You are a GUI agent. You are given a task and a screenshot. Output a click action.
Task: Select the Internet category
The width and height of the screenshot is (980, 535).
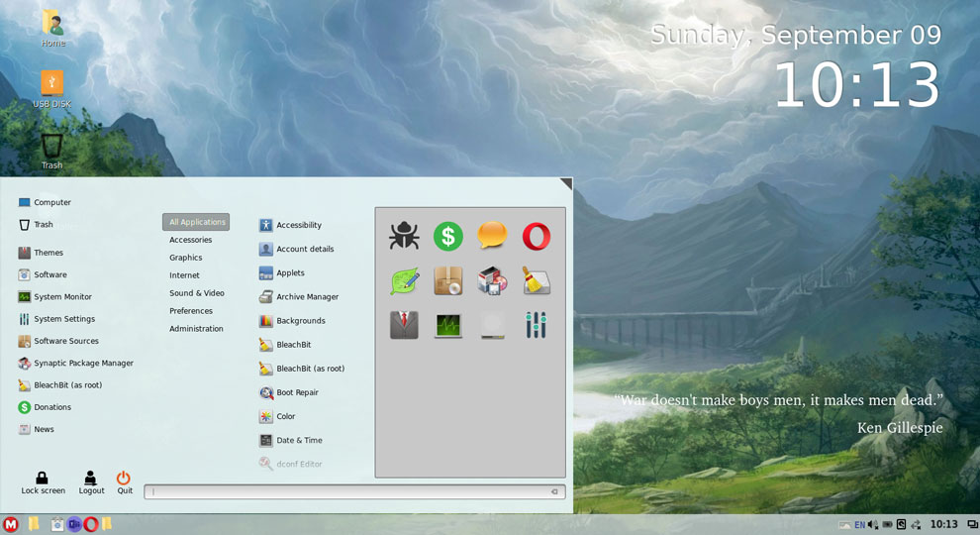coord(184,275)
